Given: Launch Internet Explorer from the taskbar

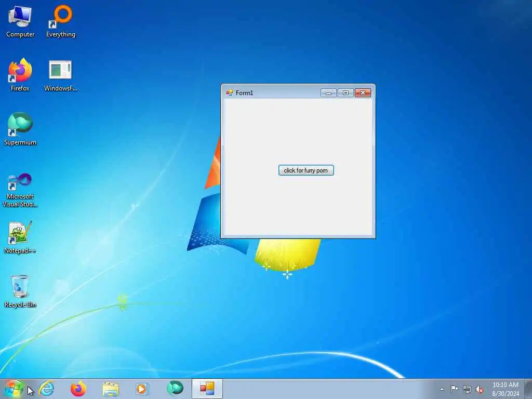Looking at the screenshot, I should click(x=47, y=389).
